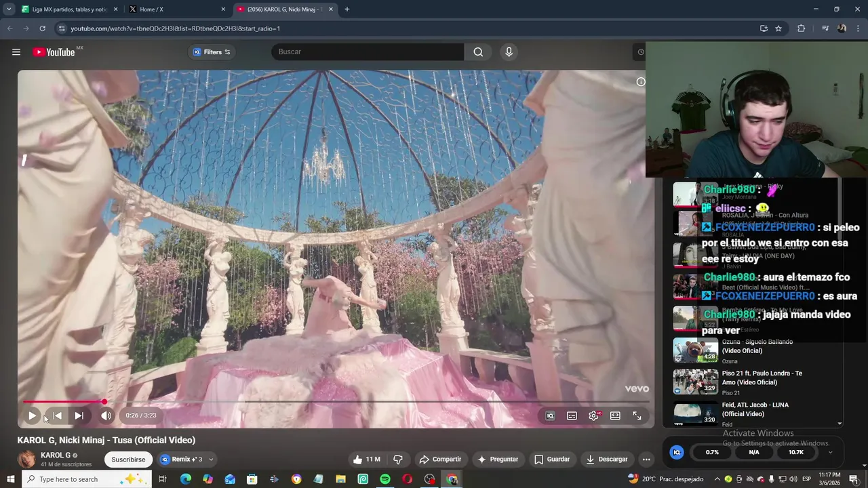
Task: Open the Chrome extensions puzzle icon
Action: coord(802,28)
